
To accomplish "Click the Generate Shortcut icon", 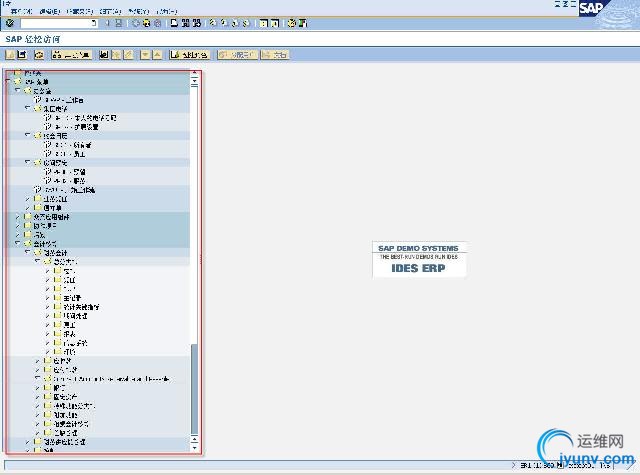I will pos(275,23).
